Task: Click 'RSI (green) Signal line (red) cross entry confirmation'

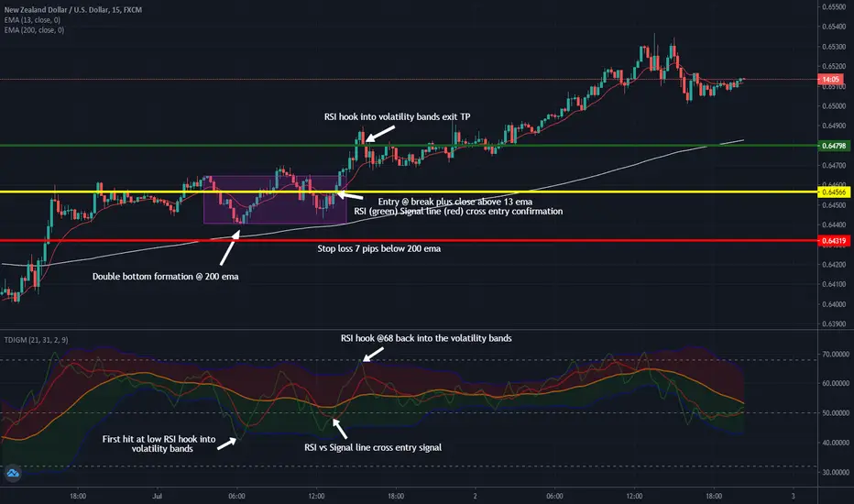Action: coord(458,212)
